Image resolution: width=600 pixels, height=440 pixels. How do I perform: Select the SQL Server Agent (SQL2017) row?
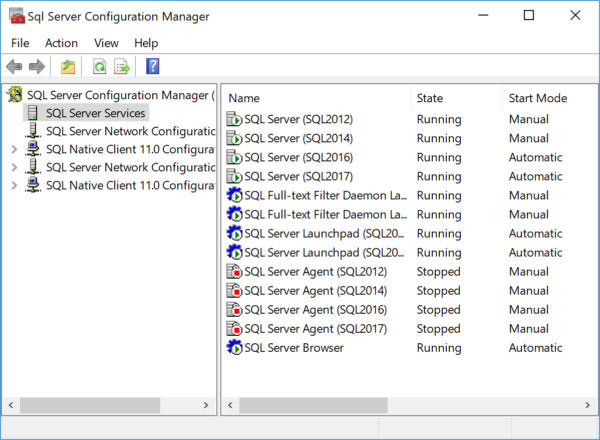pyautogui.click(x=316, y=329)
